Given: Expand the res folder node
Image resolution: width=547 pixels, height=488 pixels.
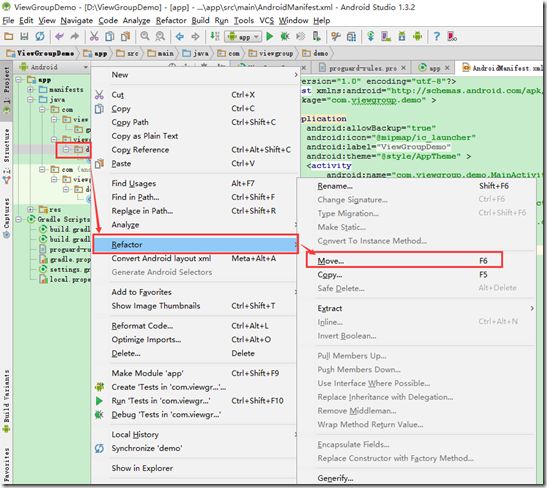Looking at the screenshot, I should 31,209.
